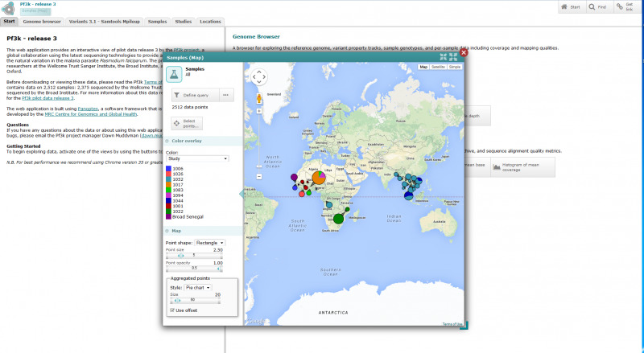Viewport: 644px width, 353px height.
Task: Click the minimize-size popup icon
Action: pyautogui.click(x=444, y=57)
